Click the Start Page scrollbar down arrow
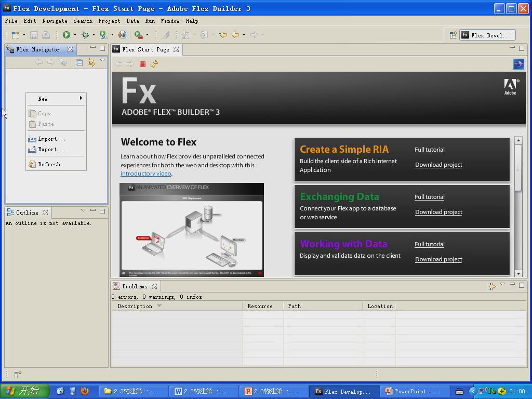Image resolution: width=532 pixels, height=399 pixels. point(518,273)
